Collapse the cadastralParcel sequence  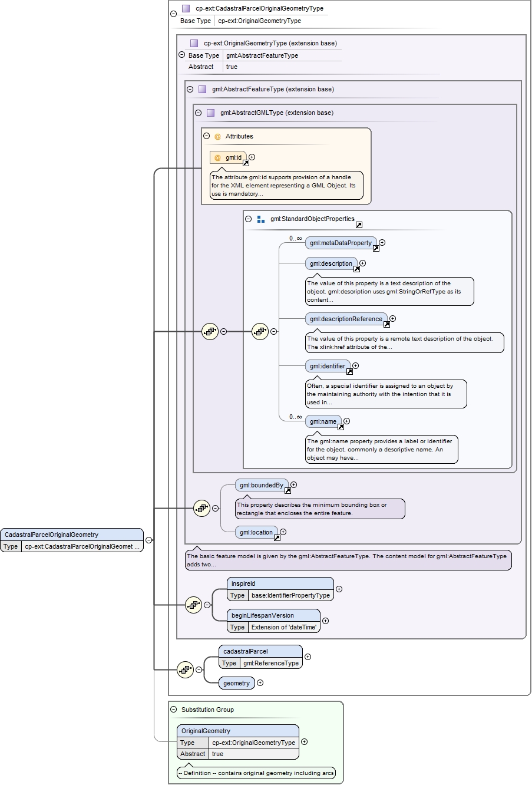(x=199, y=669)
